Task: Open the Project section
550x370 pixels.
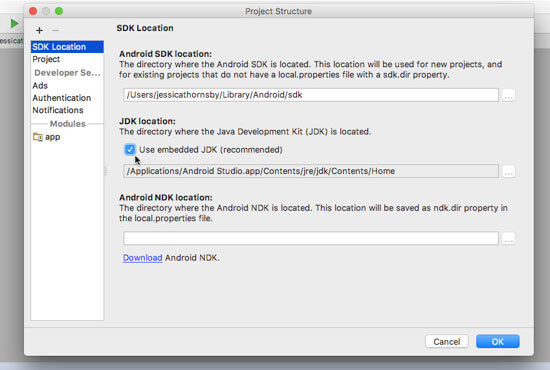Action: click(x=46, y=59)
